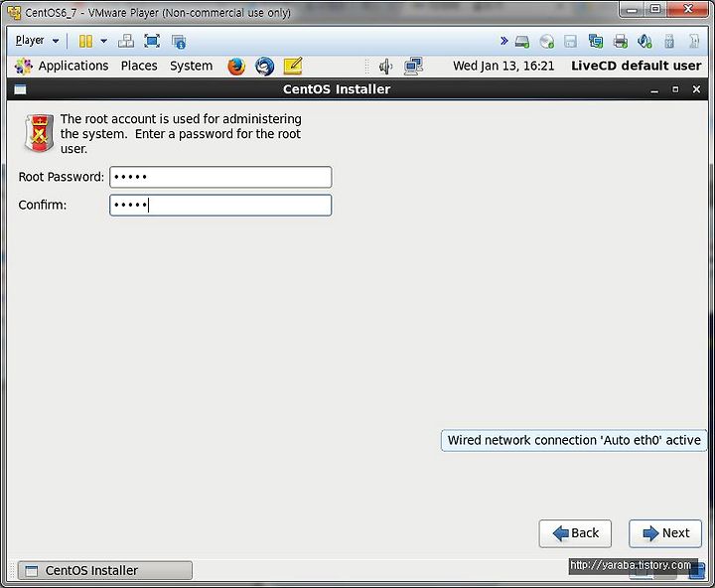Click the panel clock Wed Jan 13, 16:21
The image size is (715, 588).
pos(503,66)
